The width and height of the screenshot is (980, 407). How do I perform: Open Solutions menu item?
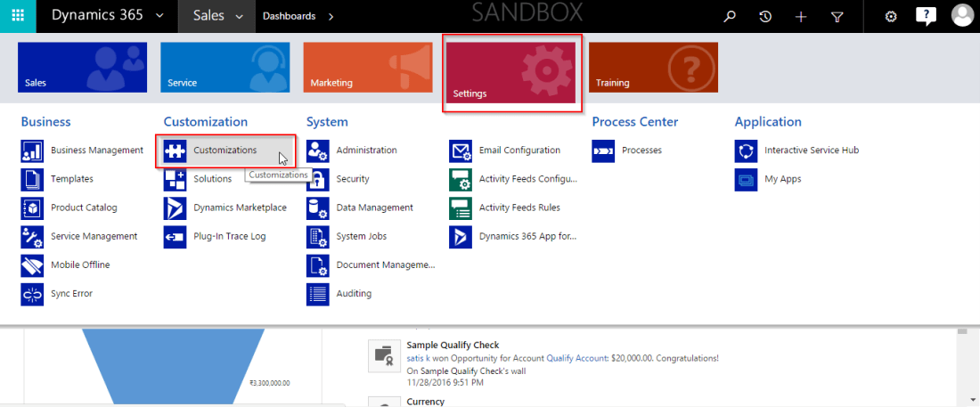click(212, 179)
